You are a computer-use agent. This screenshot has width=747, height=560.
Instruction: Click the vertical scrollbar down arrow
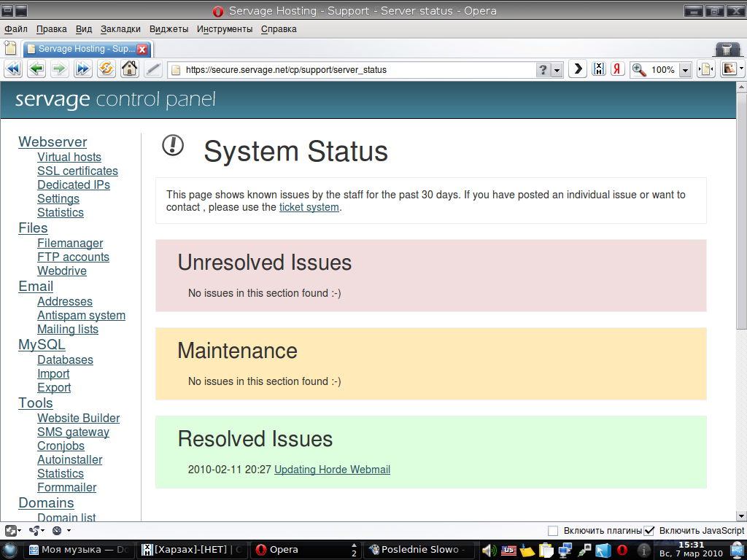(741, 516)
